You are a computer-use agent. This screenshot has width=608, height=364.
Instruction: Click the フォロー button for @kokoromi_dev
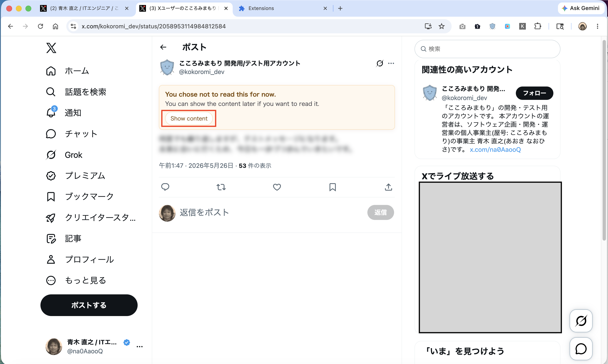pyautogui.click(x=534, y=93)
